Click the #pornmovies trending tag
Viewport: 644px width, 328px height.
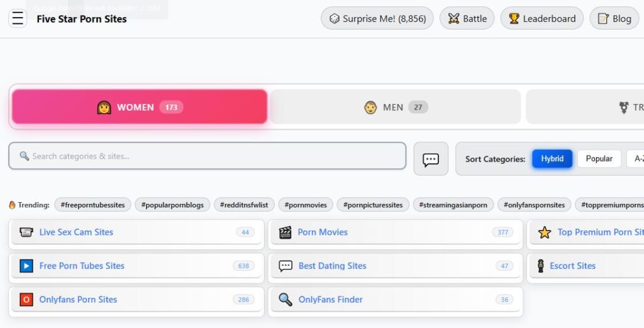[x=306, y=205]
